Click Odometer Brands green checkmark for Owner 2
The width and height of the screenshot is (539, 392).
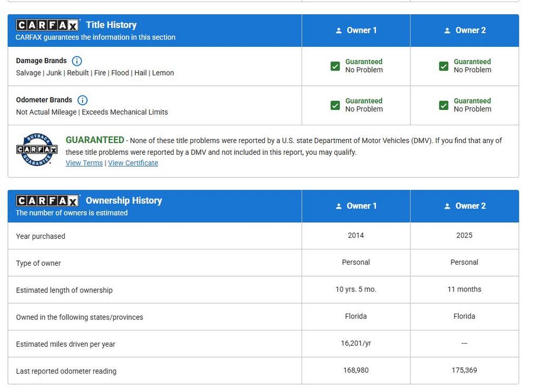pos(444,105)
